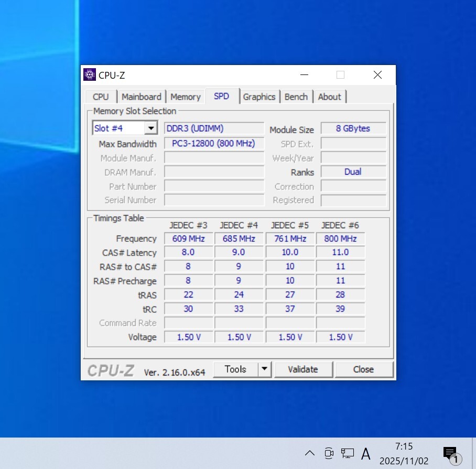Image resolution: width=476 pixels, height=469 pixels.
Task: Click the Close button at bottom right
Action: click(x=363, y=369)
